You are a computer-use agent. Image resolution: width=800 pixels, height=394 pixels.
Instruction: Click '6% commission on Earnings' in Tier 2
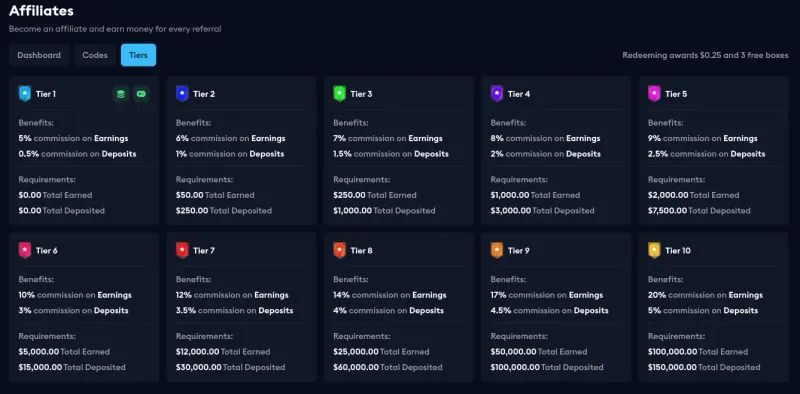pyautogui.click(x=231, y=138)
